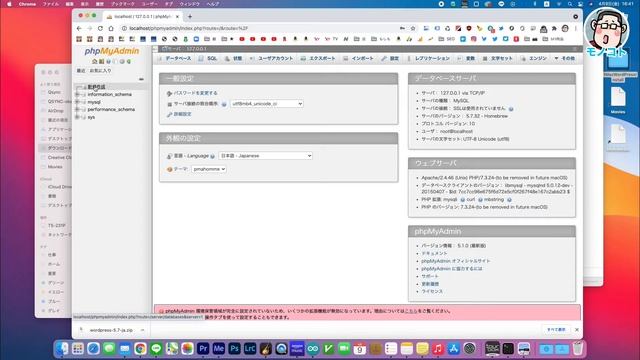Select ダウンロード in Finder window sidebar

click(x=60, y=148)
